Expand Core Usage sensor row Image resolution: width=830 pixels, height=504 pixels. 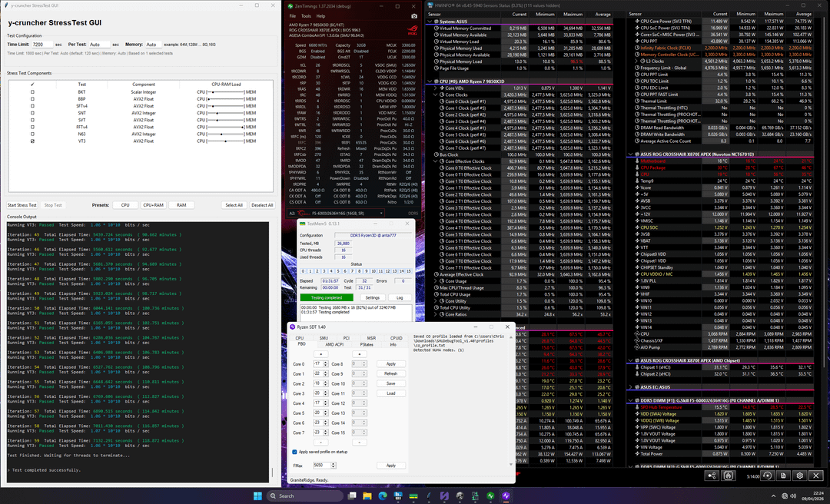[x=437, y=281]
